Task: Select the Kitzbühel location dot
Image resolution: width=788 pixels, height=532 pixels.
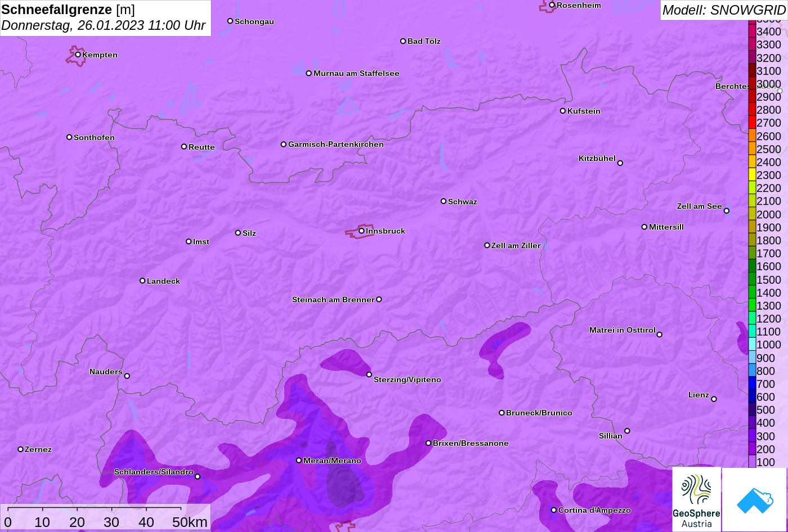Action: tap(620, 163)
